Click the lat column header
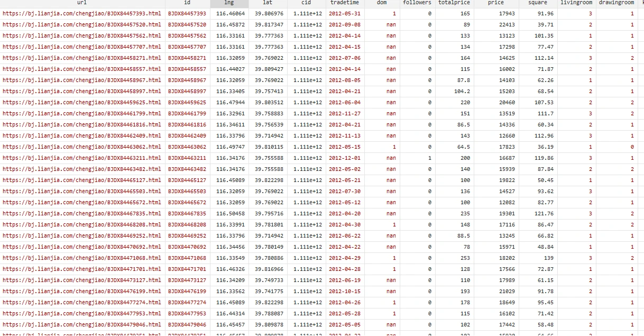644x336 pixels. [268, 3]
